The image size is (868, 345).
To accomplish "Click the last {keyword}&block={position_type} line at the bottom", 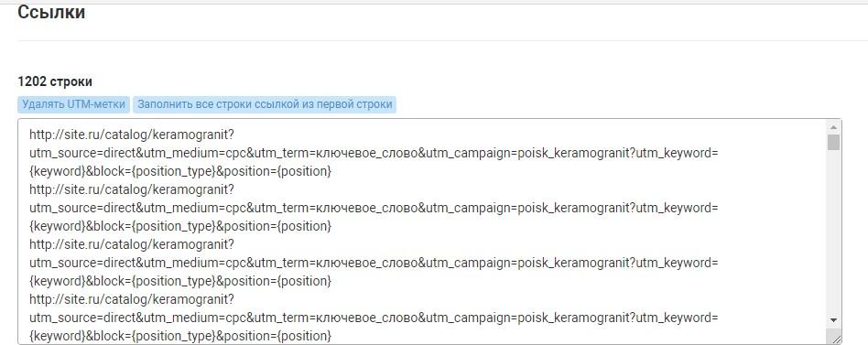I will coord(180,336).
